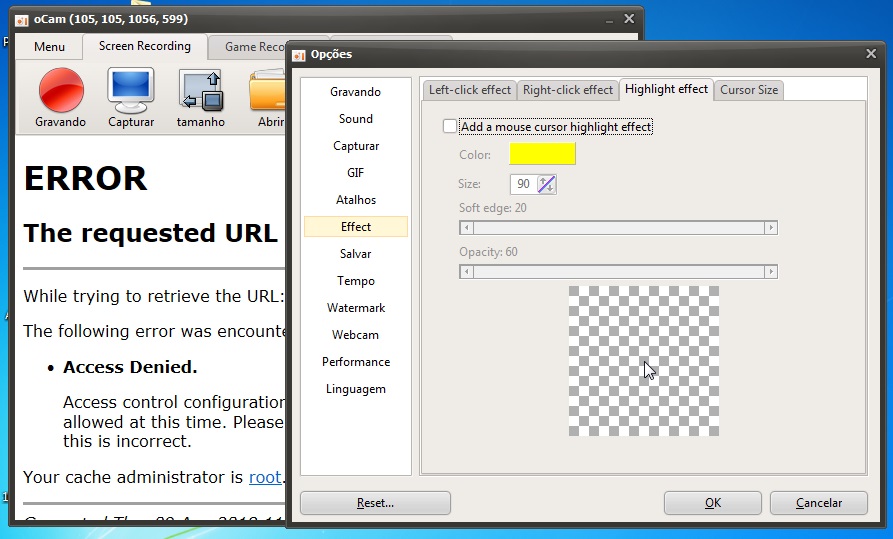Close the oCam window

(629, 19)
